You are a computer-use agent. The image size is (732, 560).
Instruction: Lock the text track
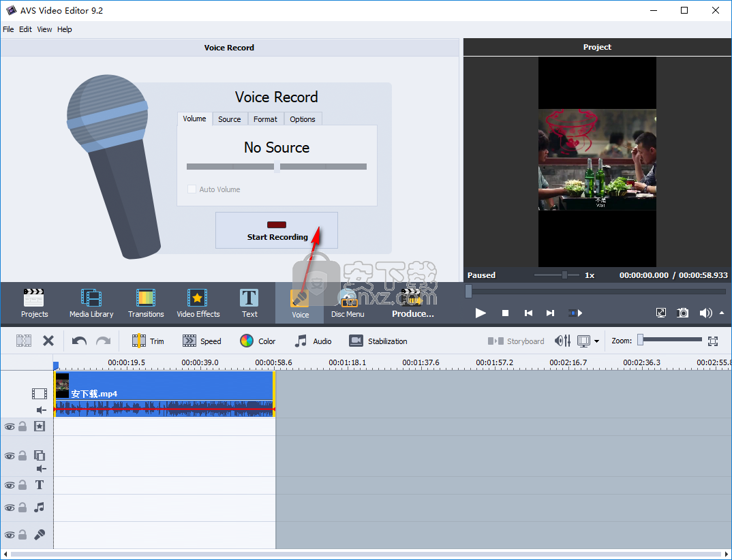(22, 485)
